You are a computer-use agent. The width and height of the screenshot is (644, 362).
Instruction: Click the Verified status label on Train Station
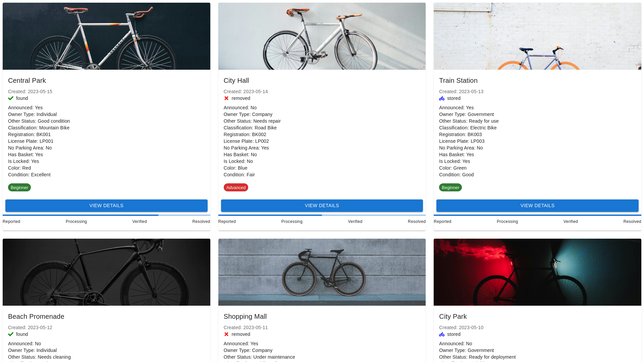click(571, 221)
